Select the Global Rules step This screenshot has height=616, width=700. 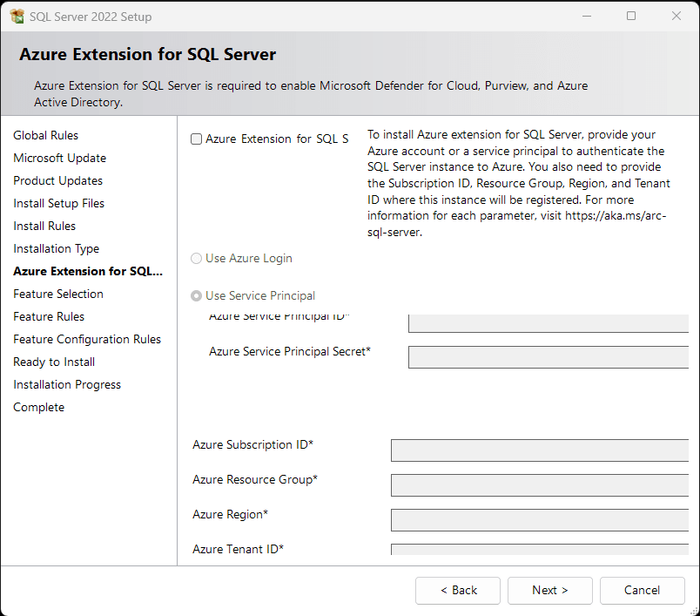[x=45, y=135]
